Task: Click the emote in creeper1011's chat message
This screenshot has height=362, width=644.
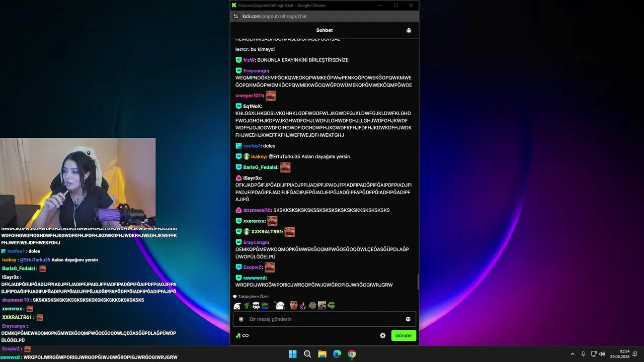Action: point(271,96)
